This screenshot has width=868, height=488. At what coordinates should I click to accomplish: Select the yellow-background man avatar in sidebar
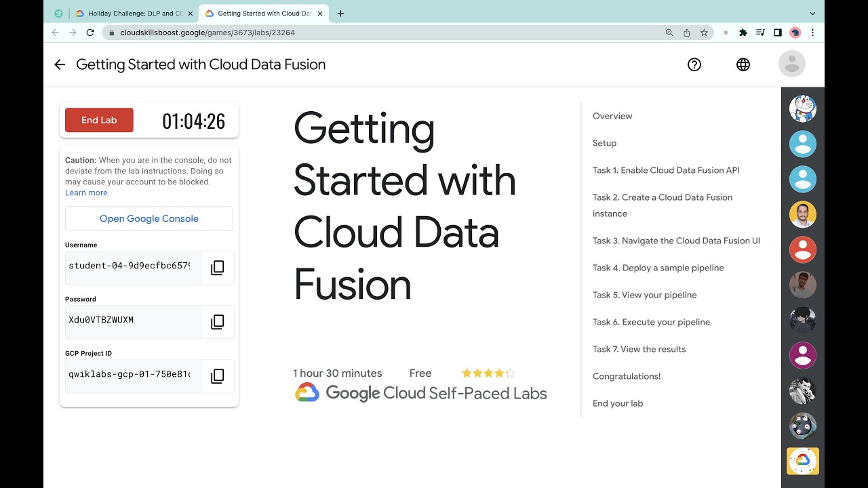coord(803,214)
